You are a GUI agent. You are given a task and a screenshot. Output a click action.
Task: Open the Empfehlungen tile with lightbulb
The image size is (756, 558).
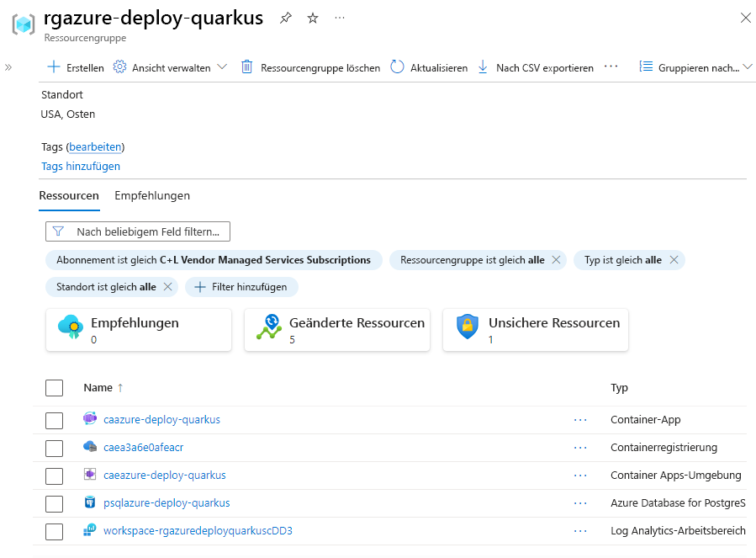(x=138, y=329)
